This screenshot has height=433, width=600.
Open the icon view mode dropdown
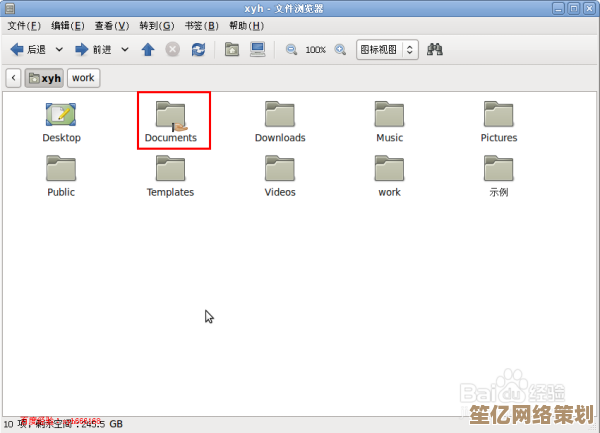pos(387,49)
